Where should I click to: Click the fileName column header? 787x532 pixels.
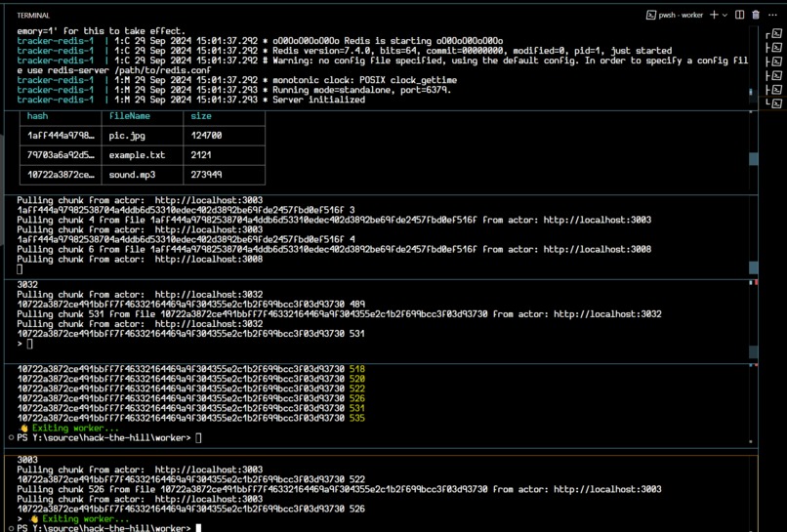130,116
